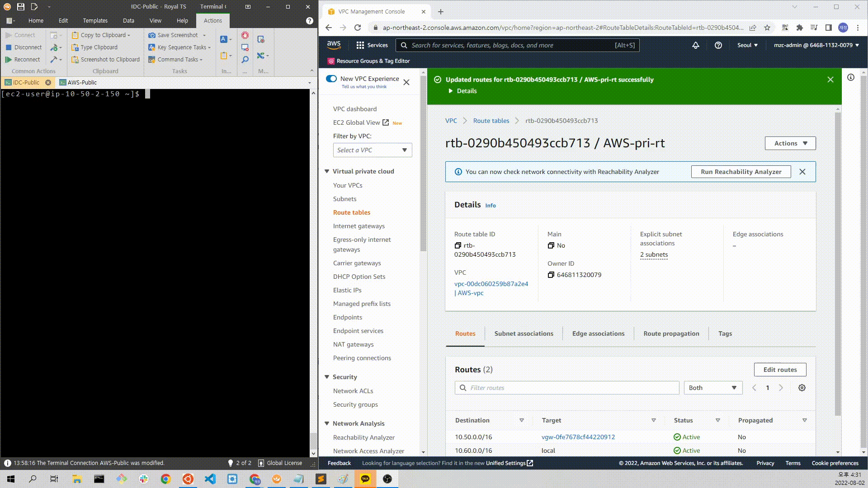Viewport: 868px width, 488px height.
Task: Copy the Owner ID icon
Action: (551, 275)
